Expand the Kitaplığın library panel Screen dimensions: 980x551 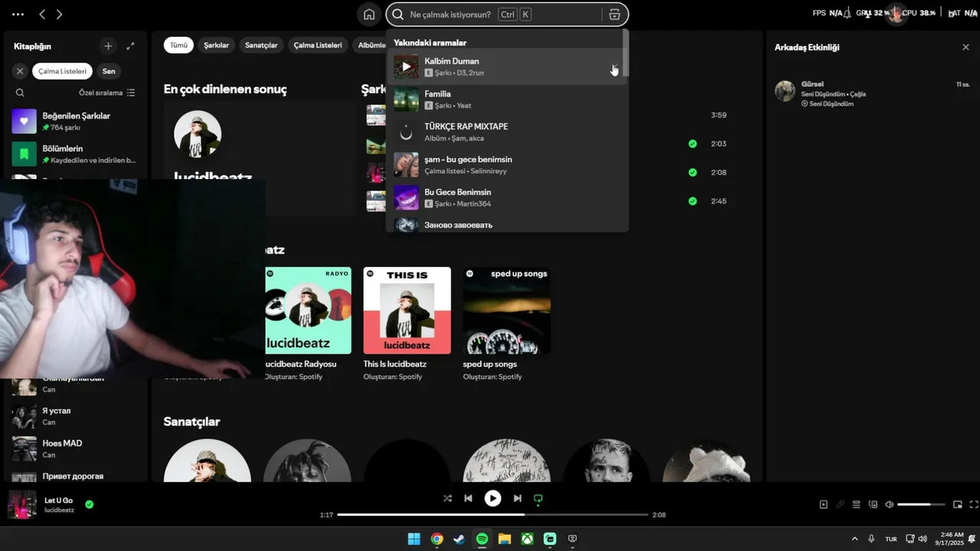click(x=130, y=47)
